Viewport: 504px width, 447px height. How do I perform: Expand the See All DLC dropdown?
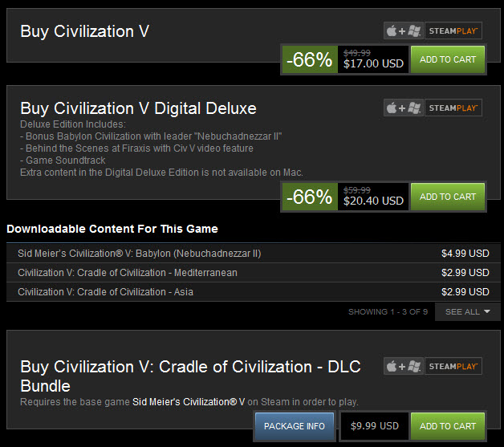[x=467, y=311]
